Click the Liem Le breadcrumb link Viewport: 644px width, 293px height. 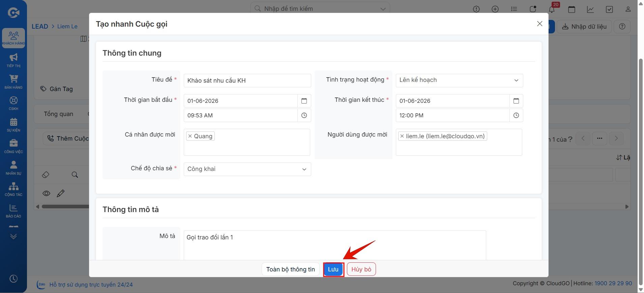(67, 26)
